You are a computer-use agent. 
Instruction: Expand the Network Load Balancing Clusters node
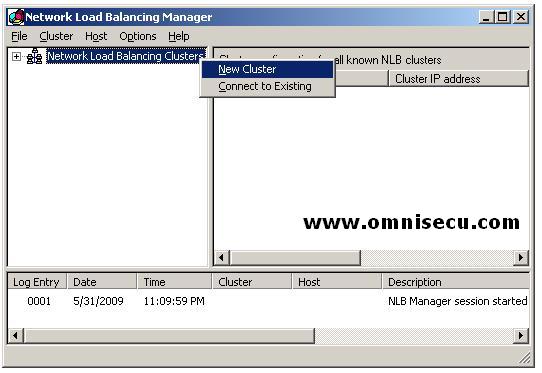pyautogui.click(x=16, y=56)
